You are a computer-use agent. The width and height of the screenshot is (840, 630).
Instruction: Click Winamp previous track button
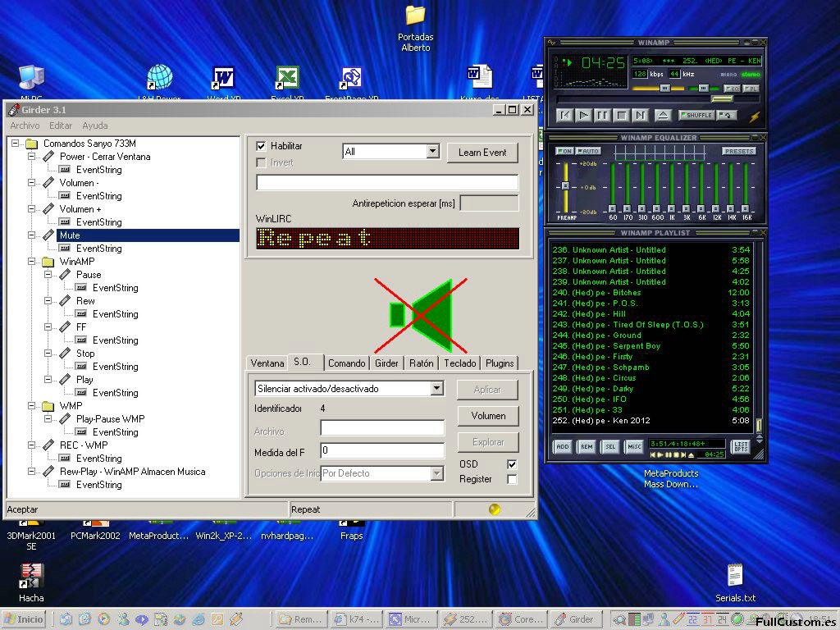[564, 115]
